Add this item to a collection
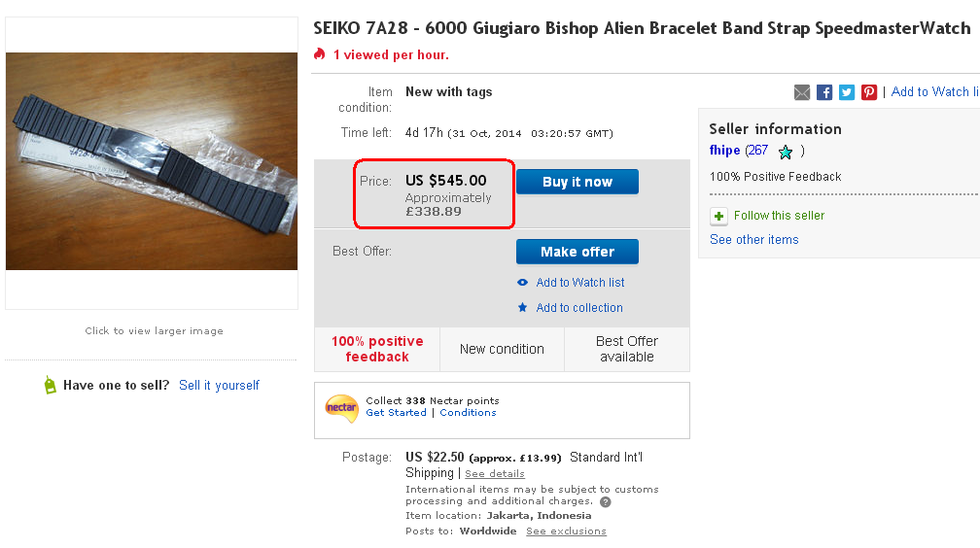This screenshot has height=548, width=980. click(x=578, y=308)
